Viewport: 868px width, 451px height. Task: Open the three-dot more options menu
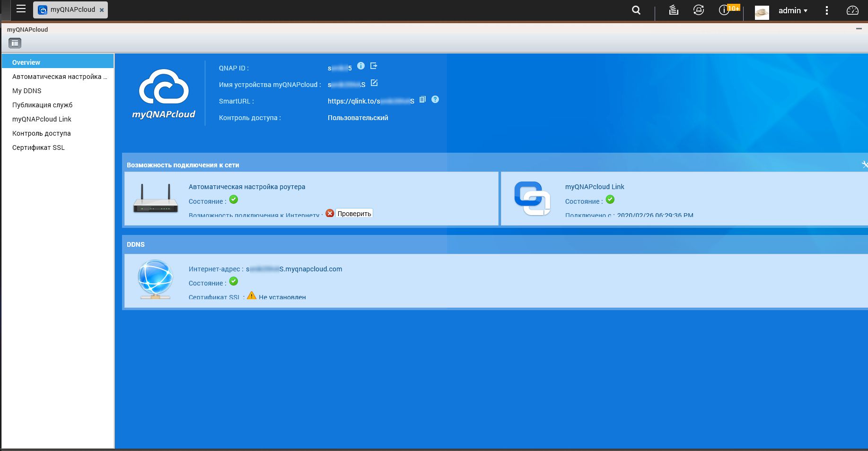tap(827, 10)
